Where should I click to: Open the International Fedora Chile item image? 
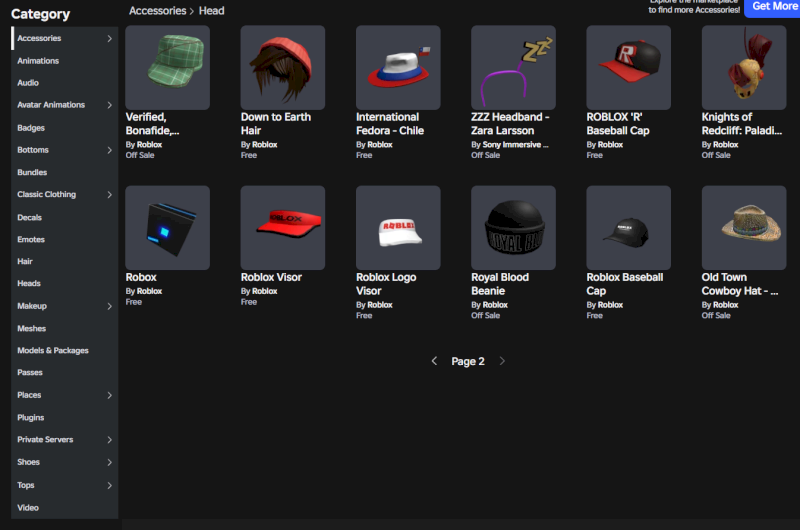click(398, 67)
